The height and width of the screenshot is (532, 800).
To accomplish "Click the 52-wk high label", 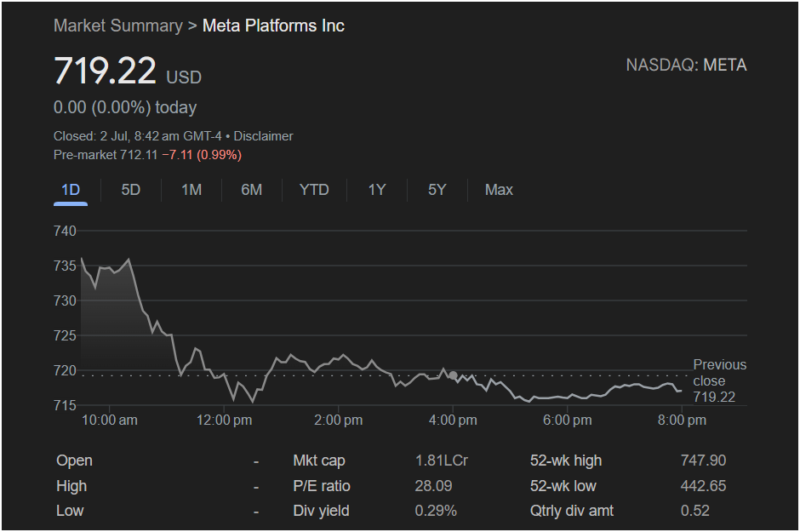I will [566, 460].
